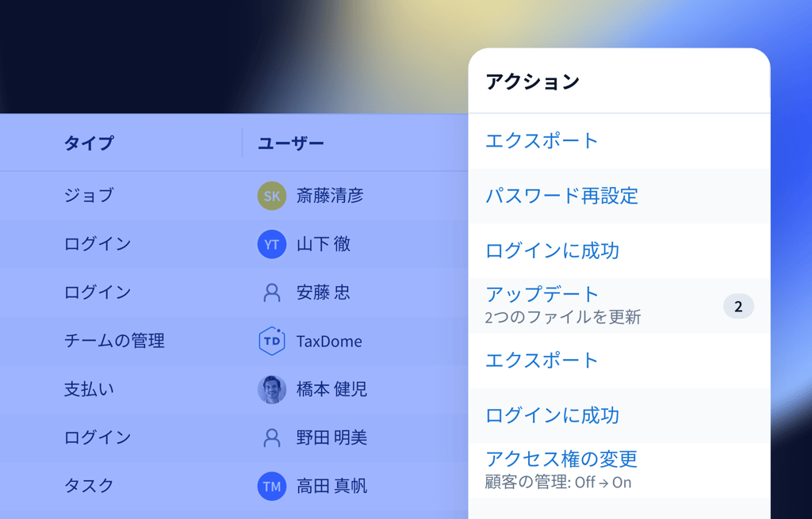Click the TM avatar for 高田 真帆
The width and height of the screenshot is (812, 519).
point(272,486)
